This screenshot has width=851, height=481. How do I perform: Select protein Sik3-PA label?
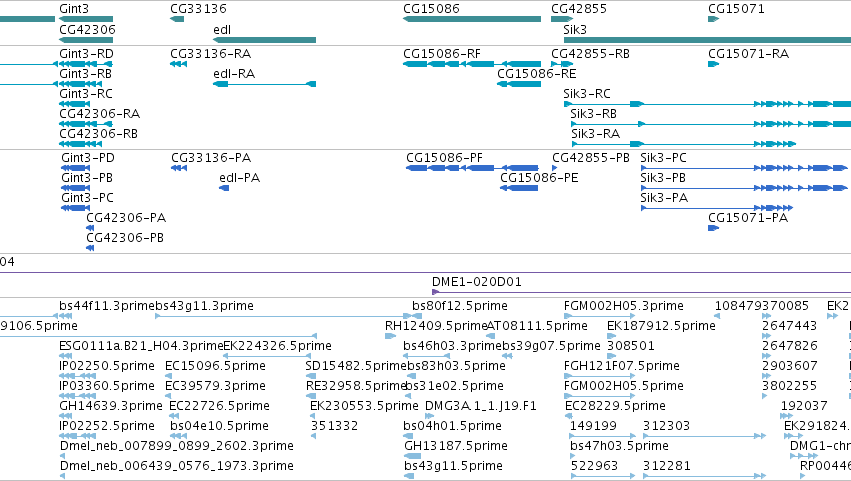[664, 198]
